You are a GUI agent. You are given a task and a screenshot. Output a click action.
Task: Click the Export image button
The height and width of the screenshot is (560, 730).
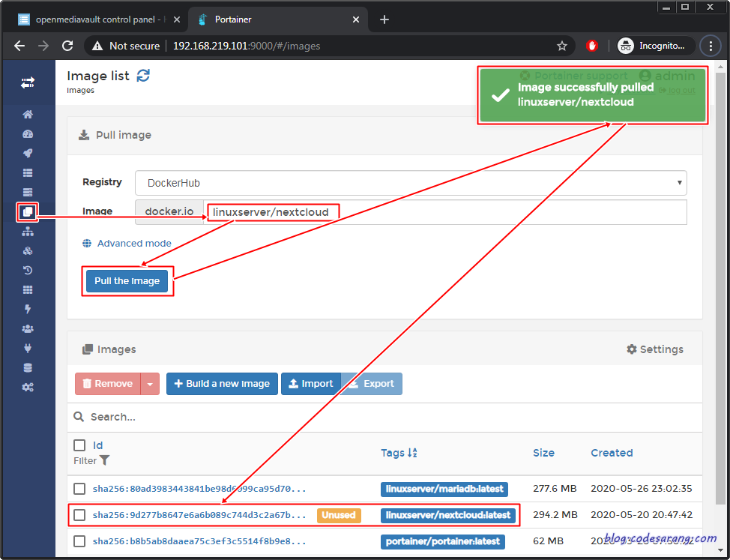372,384
